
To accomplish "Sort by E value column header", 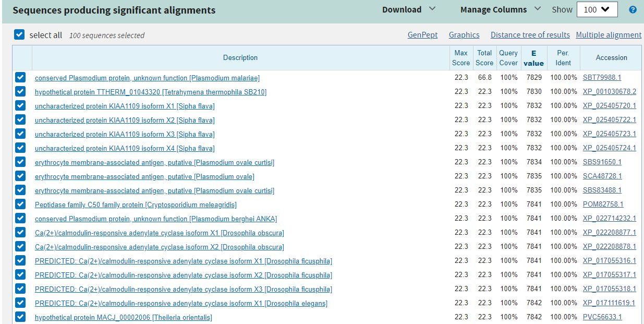I will click(x=533, y=58).
